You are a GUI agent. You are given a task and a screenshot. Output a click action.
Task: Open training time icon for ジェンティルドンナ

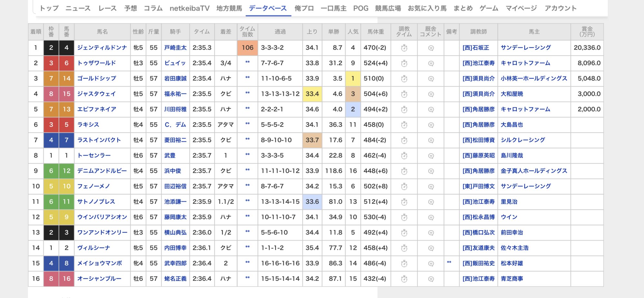point(404,48)
